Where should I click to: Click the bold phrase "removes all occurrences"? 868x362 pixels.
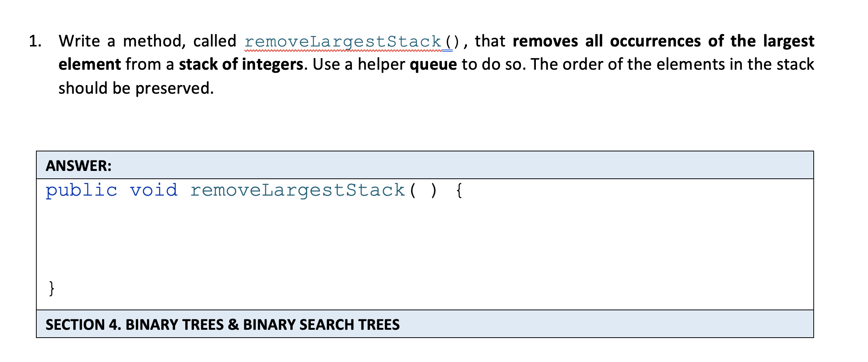607,41
